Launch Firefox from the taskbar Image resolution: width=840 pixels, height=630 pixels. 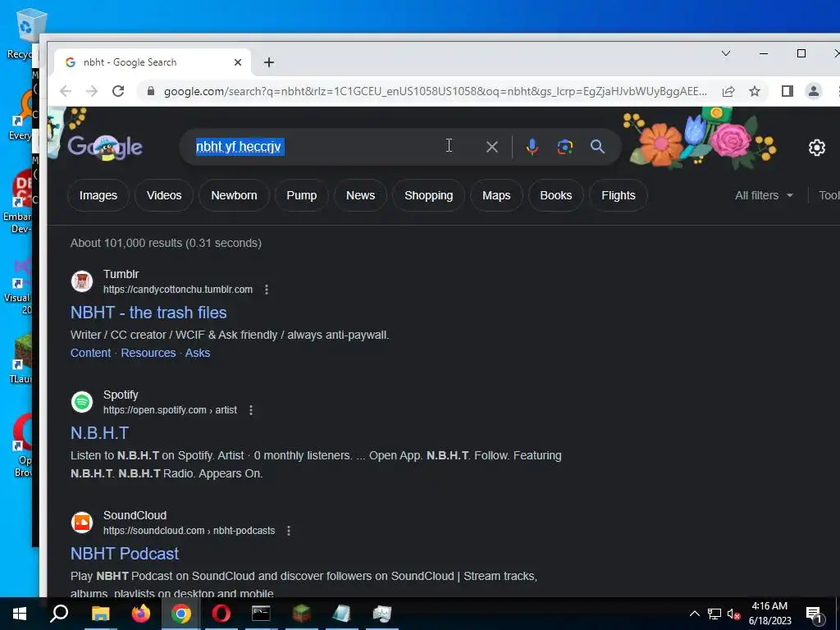141,614
